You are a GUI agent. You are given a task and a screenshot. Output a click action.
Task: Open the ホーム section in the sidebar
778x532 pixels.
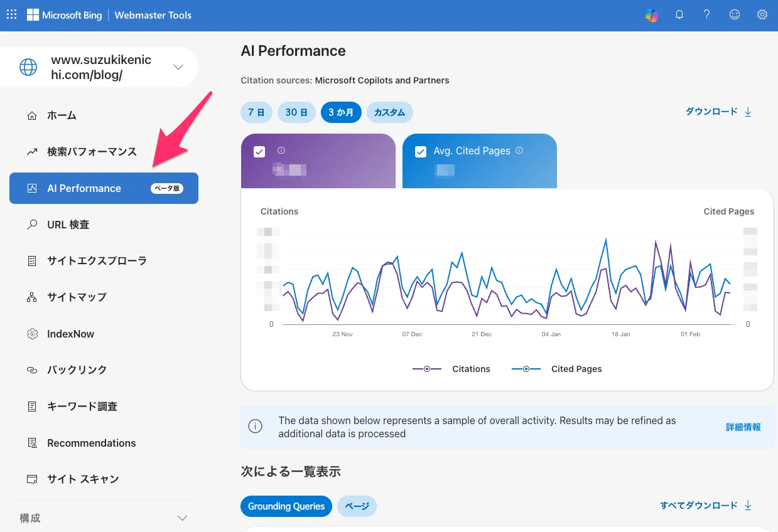point(61,115)
